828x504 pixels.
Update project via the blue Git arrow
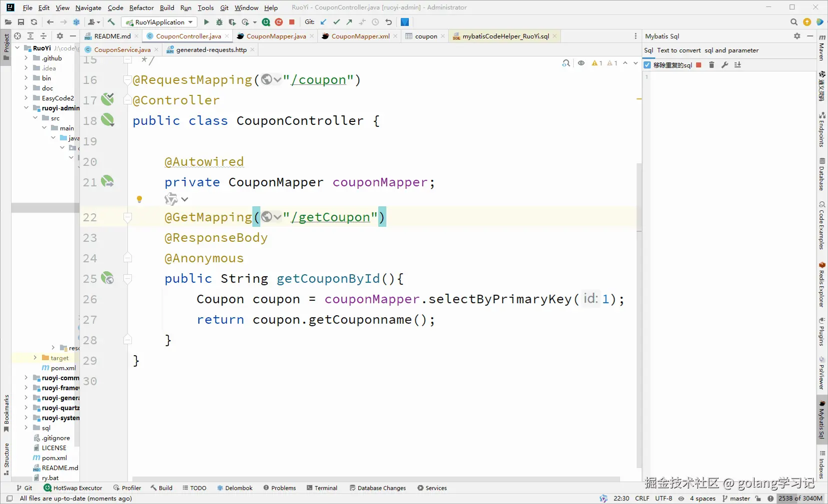pyautogui.click(x=323, y=22)
